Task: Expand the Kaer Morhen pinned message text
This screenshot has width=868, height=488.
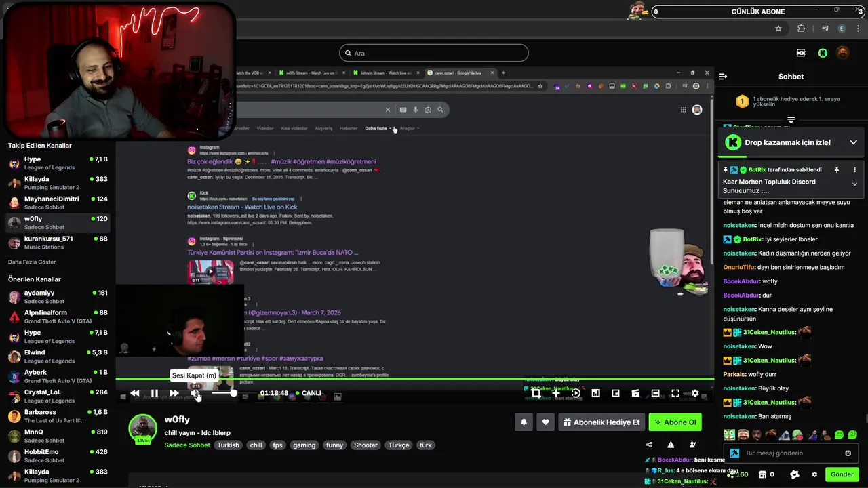Action: click(x=854, y=184)
